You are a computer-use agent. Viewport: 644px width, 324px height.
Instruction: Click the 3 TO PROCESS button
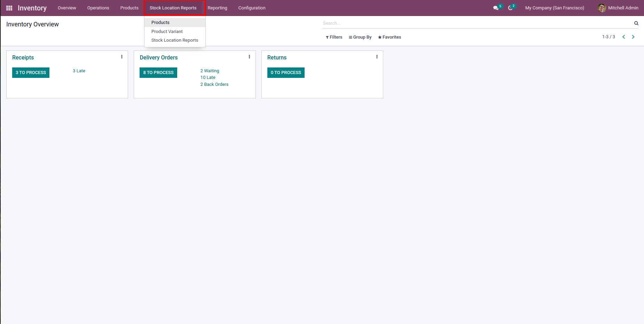coord(31,73)
